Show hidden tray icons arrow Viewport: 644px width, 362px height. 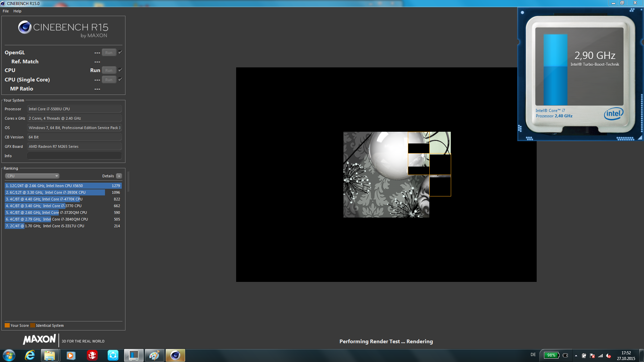(x=576, y=356)
